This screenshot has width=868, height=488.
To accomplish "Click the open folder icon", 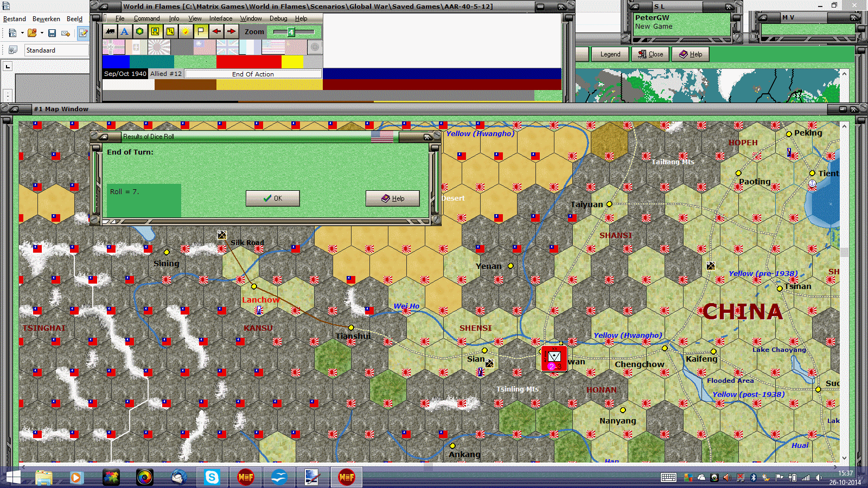I will pyautogui.click(x=32, y=33).
